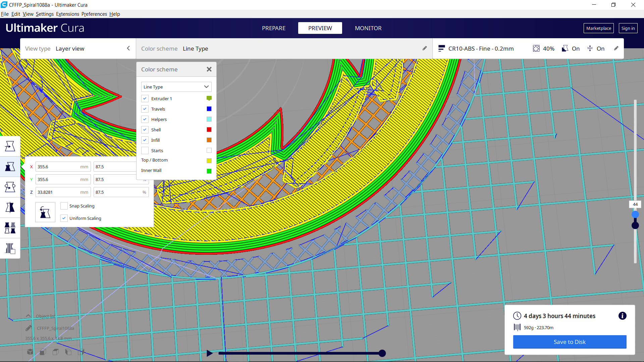Click the Save to Disk button

click(x=570, y=342)
